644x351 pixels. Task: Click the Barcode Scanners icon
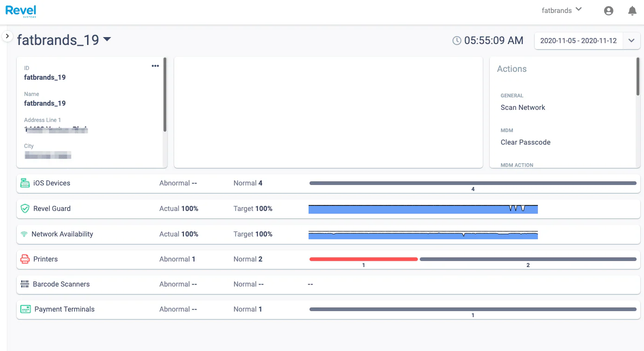click(25, 284)
